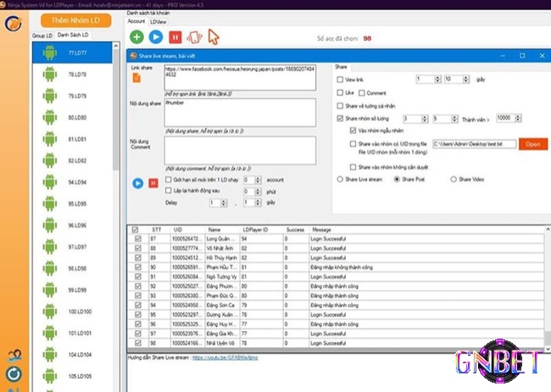Select the 79.LD79 Android device

click(x=72, y=96)
